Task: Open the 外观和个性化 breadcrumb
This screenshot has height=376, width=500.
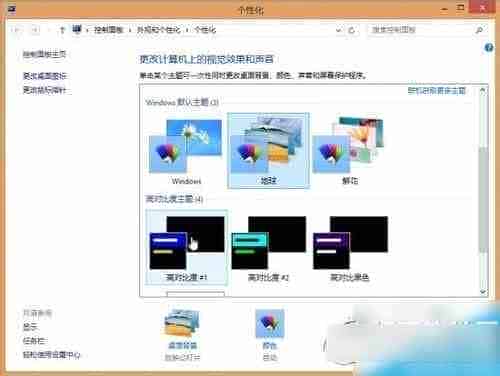Action: coord(158,30)
